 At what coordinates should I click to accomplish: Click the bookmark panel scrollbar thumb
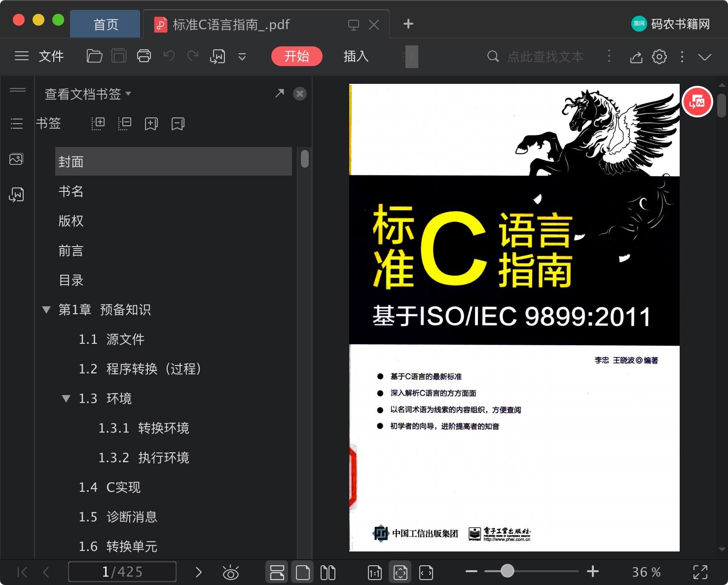pyautogui.click(x=305, y=159)
